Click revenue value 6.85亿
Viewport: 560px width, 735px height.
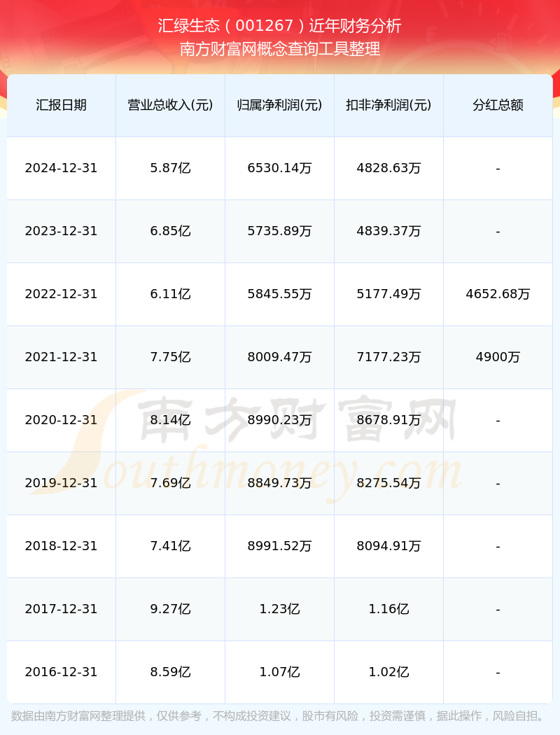[171, 231]
